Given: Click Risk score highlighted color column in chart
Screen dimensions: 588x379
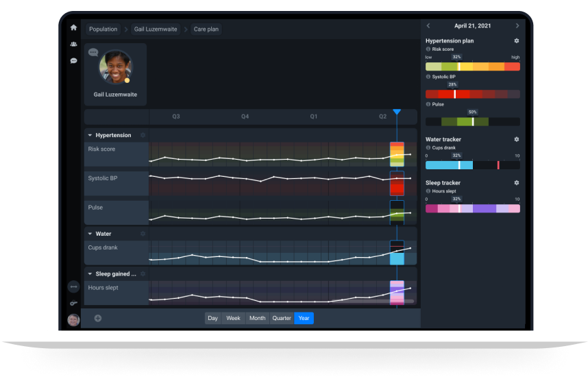Looking at the screenshot, I should pos(397,154).
